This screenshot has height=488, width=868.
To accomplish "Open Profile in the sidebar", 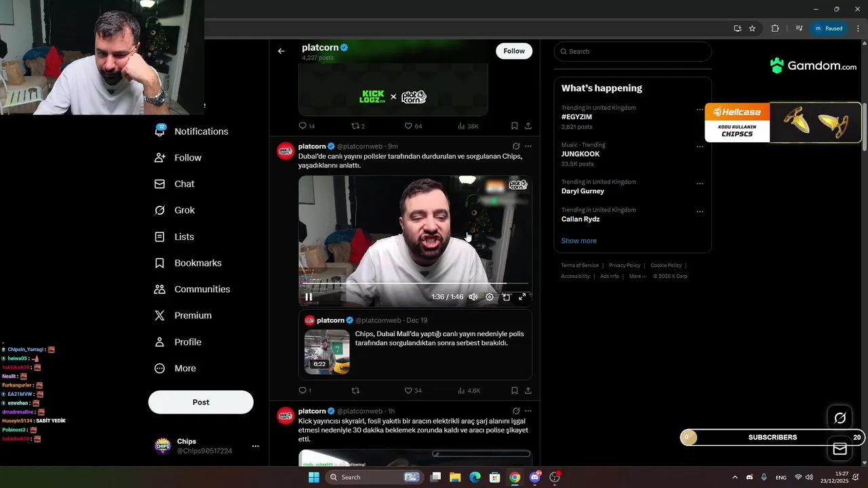I will click(x=178, y=342).
